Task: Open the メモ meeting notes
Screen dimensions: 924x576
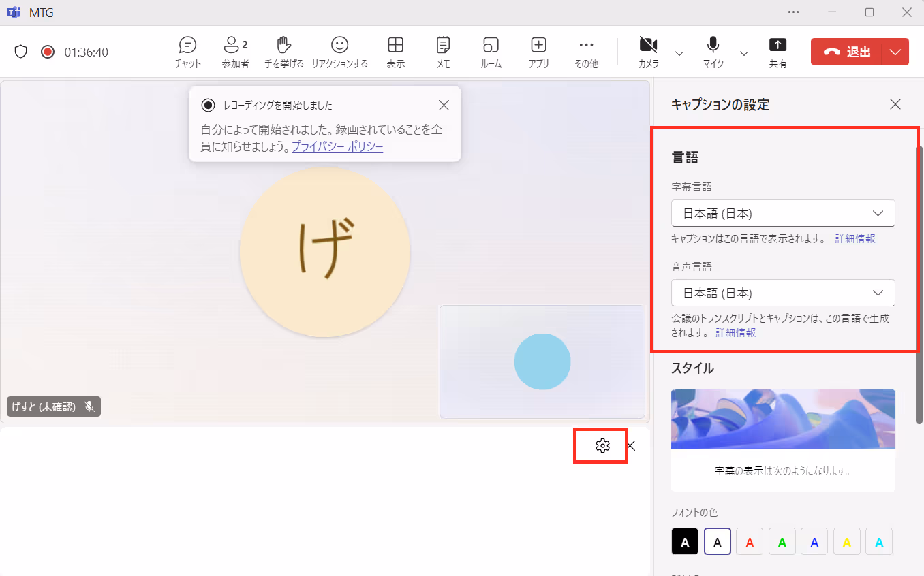Action: (x=443, y=52)
